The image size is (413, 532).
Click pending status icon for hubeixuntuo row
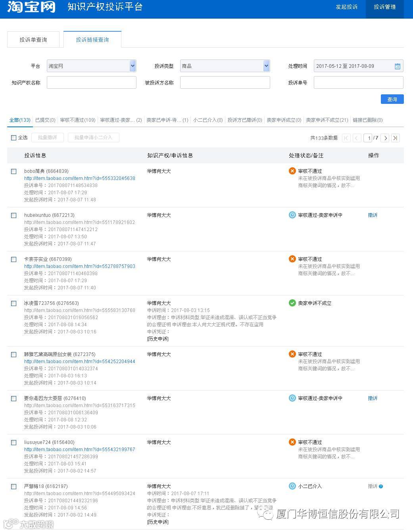(292, 215)
